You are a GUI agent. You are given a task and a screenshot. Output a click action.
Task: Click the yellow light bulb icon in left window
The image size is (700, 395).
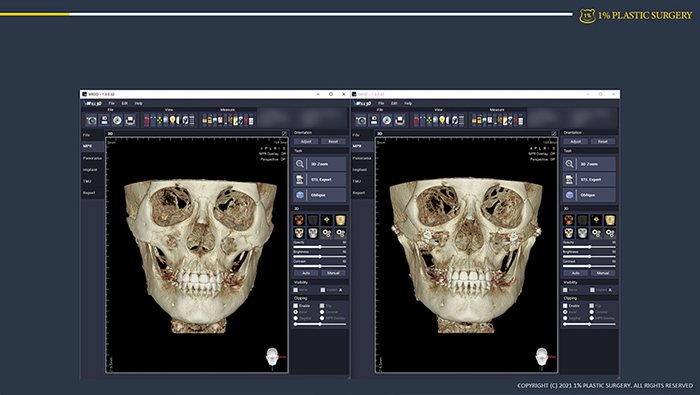172,120
